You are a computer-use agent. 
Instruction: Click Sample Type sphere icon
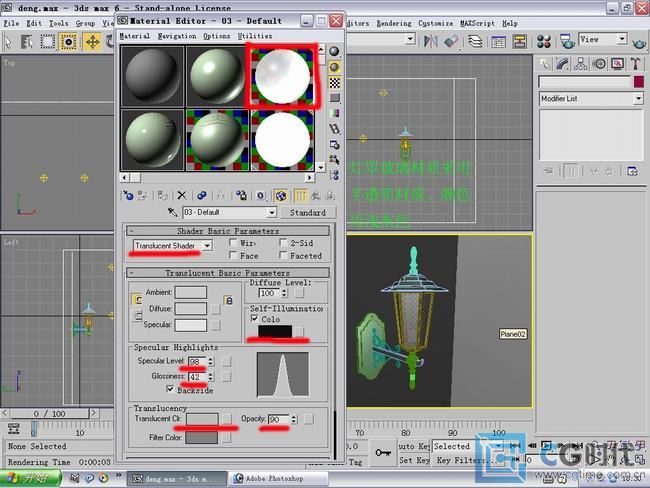[335, 51]
